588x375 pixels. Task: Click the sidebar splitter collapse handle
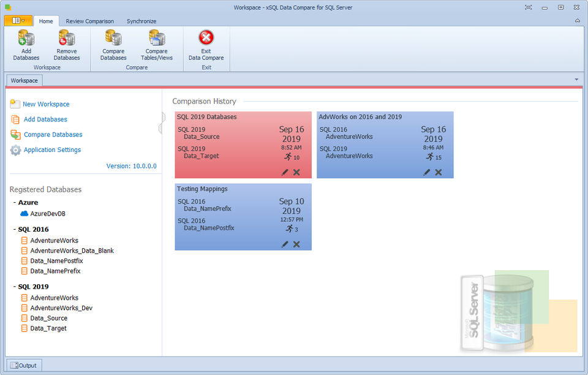click(162, 123)
